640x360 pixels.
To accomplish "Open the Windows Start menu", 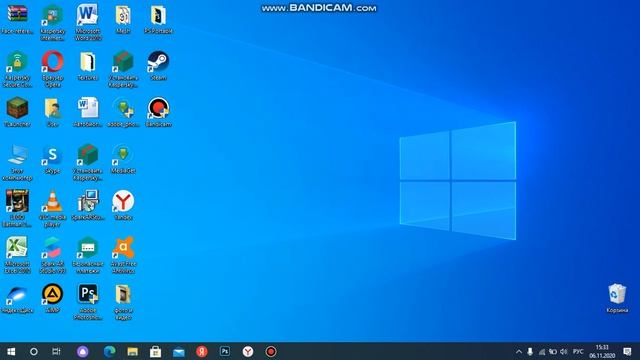I will (x=11, y=351).
